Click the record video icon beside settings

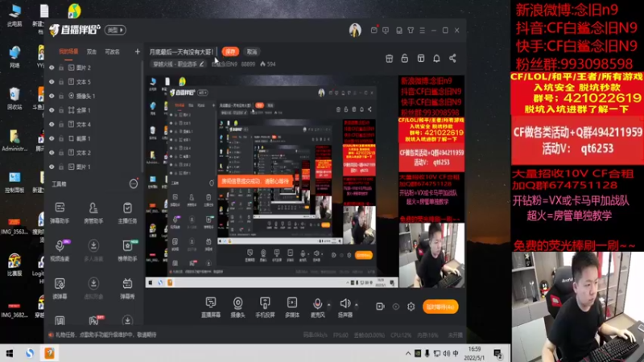click(380, 306)
